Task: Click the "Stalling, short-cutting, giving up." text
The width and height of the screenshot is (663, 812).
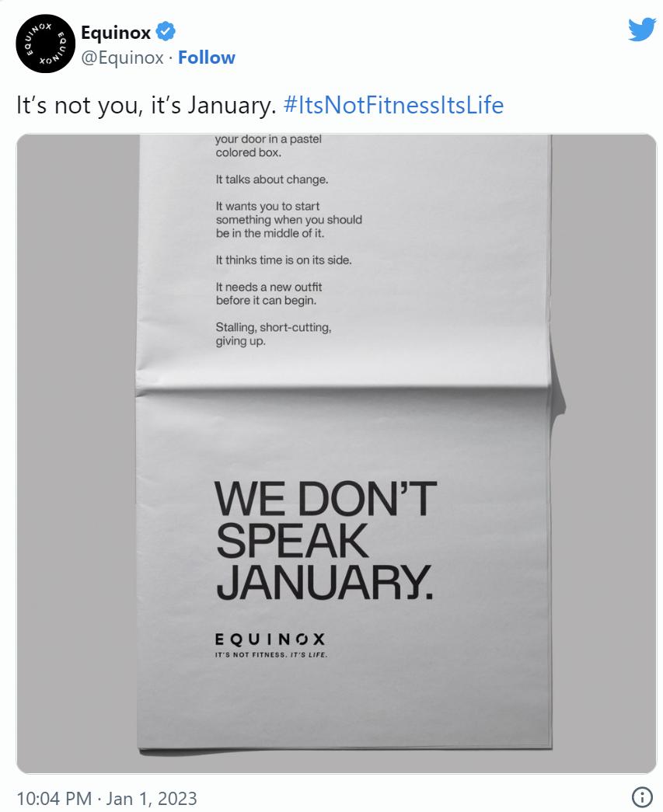Action: click(274, 334)
